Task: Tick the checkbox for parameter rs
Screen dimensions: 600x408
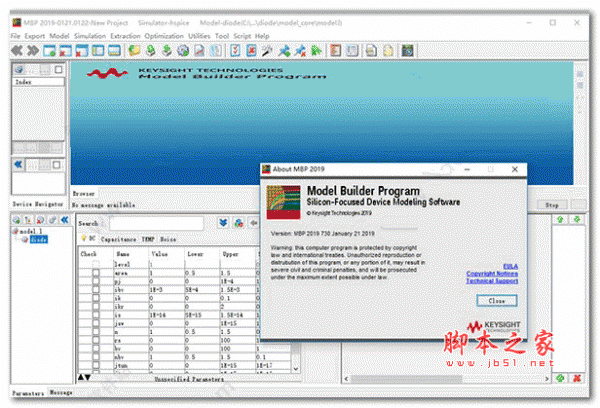Action: 96,340
